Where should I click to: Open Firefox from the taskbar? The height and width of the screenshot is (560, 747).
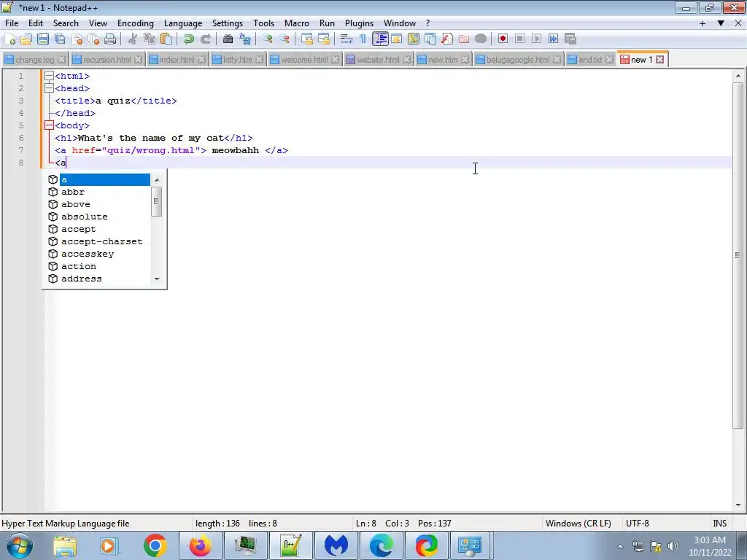tap(200, 545)
